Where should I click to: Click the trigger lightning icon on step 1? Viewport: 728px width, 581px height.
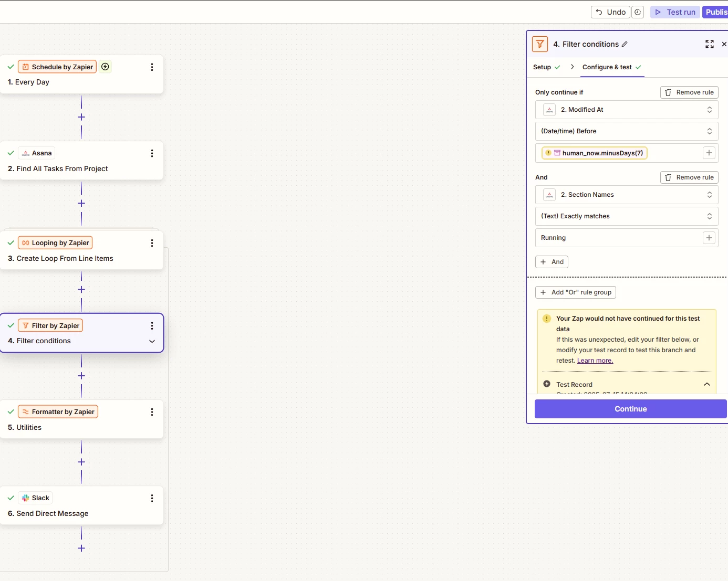(x=106, y=67)
